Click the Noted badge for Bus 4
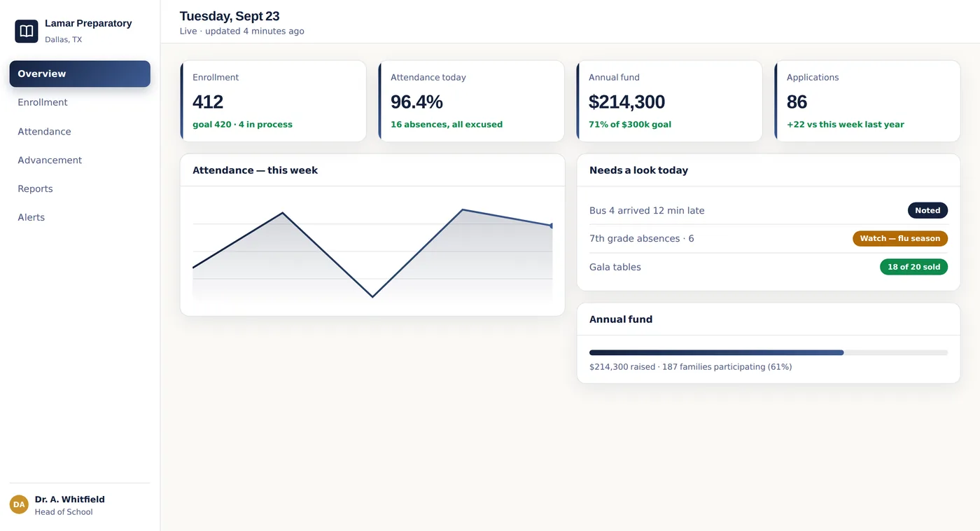The width and height of the screenshot is (980, 531). coord(927,210)
